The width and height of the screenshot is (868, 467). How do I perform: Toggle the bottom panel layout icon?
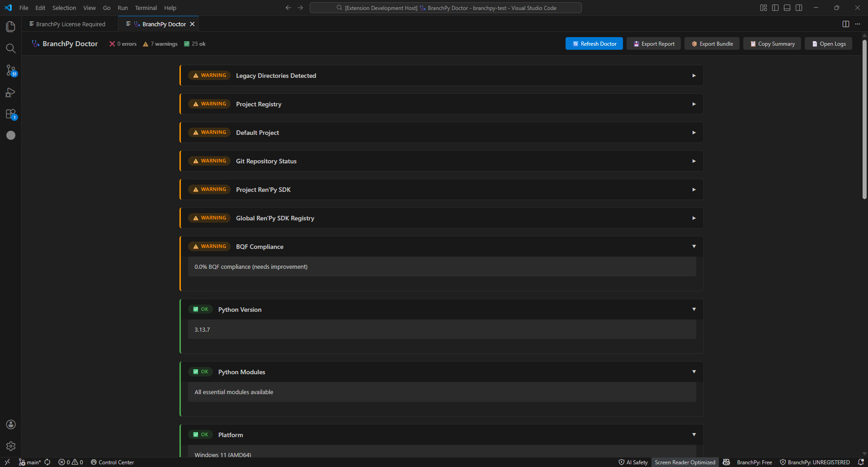[x=787, y=8]
